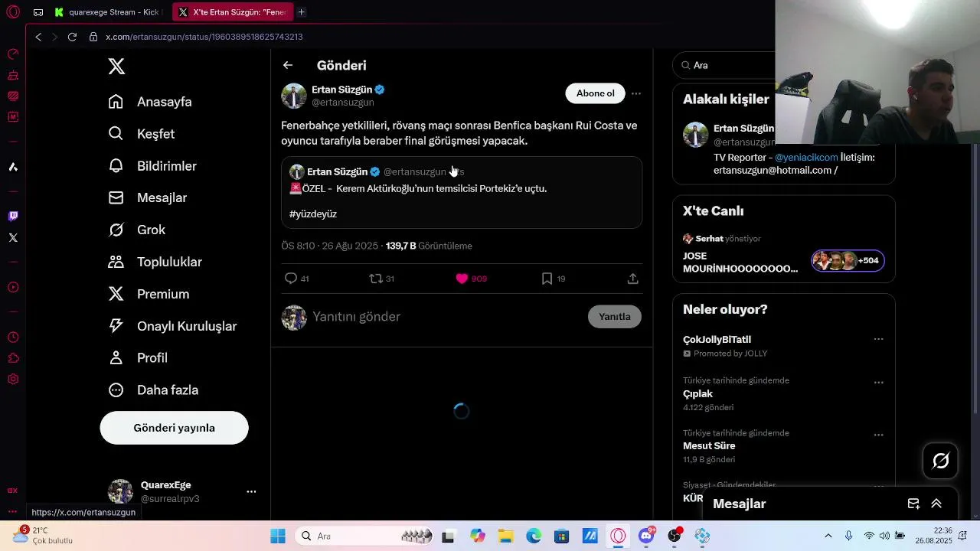This screenshot has width=980, height=551.
Task: Open Onaylı Kuruluşlar in the sidebar
Action: pos(172,326)
